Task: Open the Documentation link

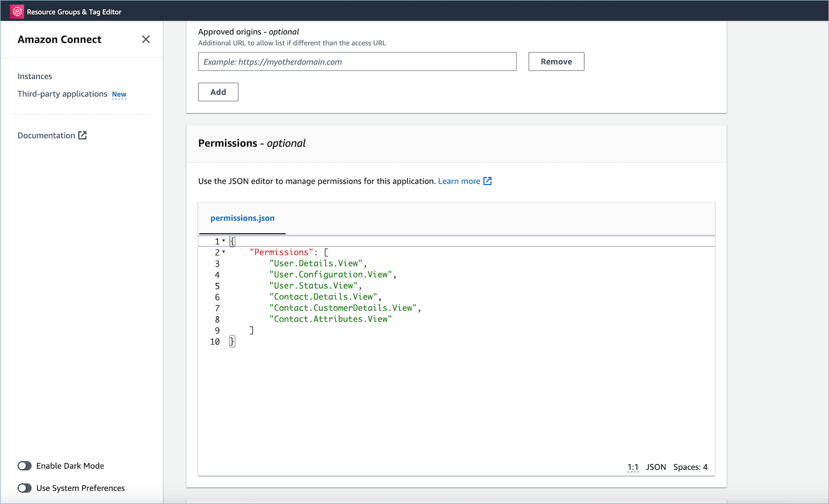Action: (x=46, y=135)
